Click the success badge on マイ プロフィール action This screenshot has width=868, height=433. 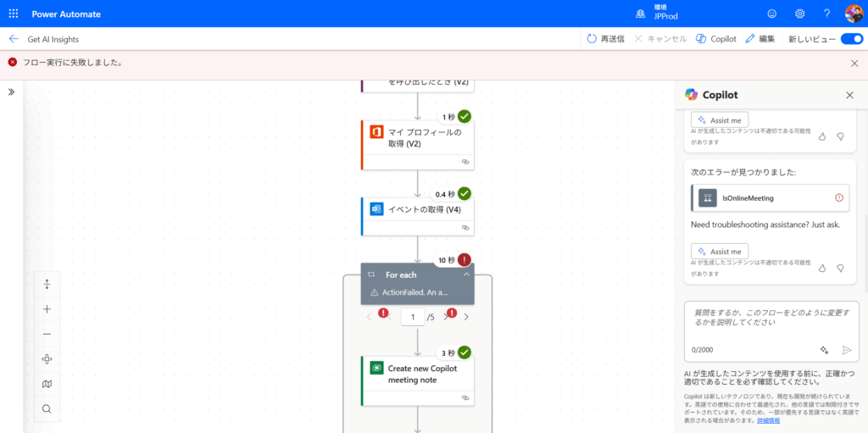coord(465,116)
